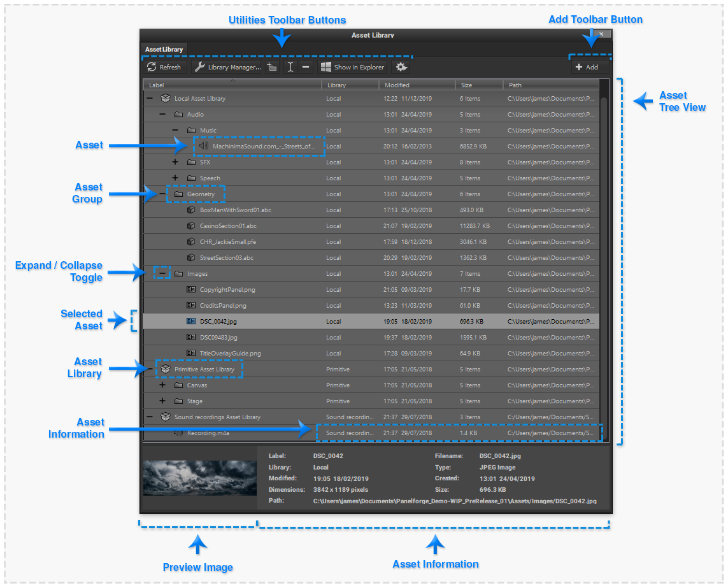Expand the Canvas group
The image size is (728, 588).
click(162, 385)
